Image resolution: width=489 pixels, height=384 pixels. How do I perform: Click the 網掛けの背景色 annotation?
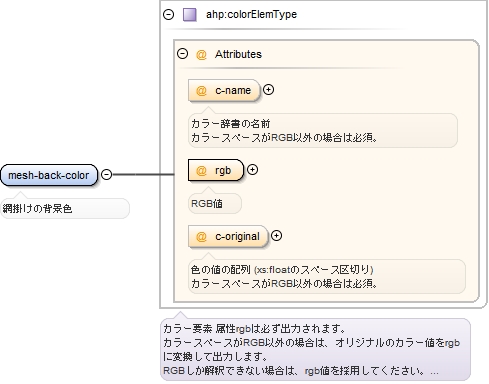tap(65, 209)
